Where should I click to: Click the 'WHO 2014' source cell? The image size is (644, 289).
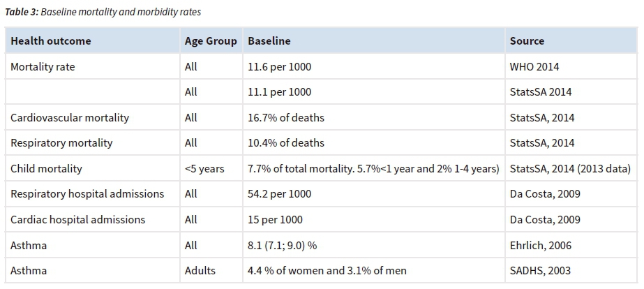534,67
